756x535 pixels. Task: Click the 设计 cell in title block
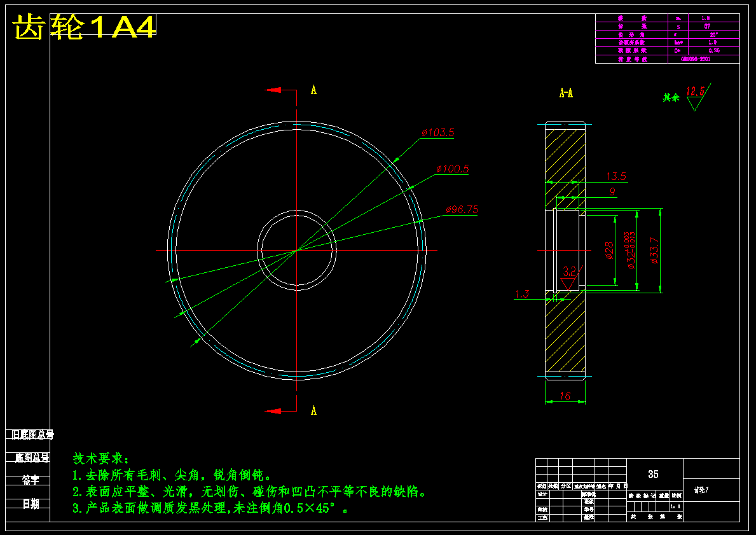click(542, 494)
